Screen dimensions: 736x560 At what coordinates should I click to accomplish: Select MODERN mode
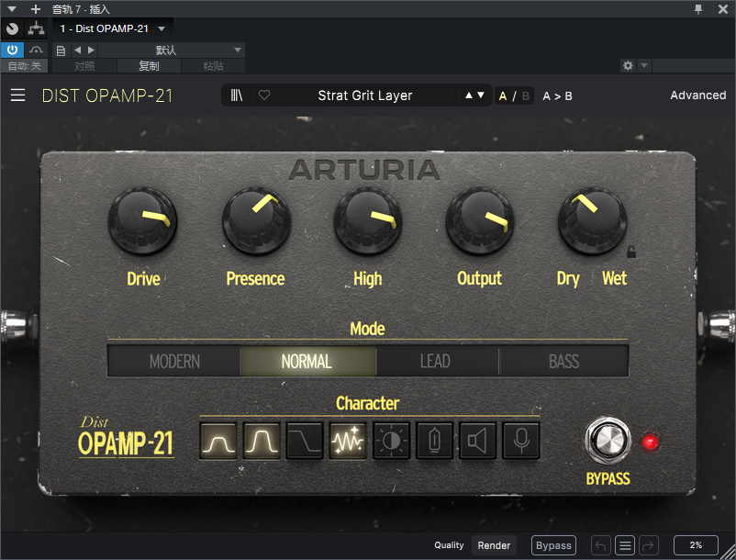pos(174,361)
